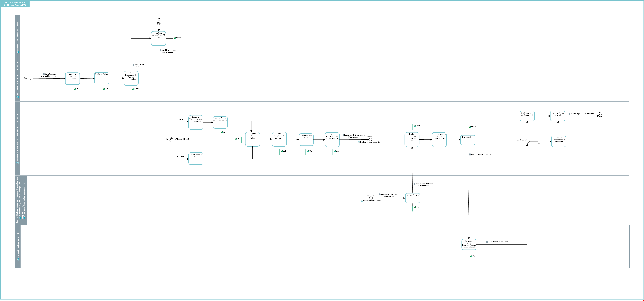Click the timer event under 'Hasta 15 días'
The image size is (644, 301).
pyautogui.click(x=159, y=23)
